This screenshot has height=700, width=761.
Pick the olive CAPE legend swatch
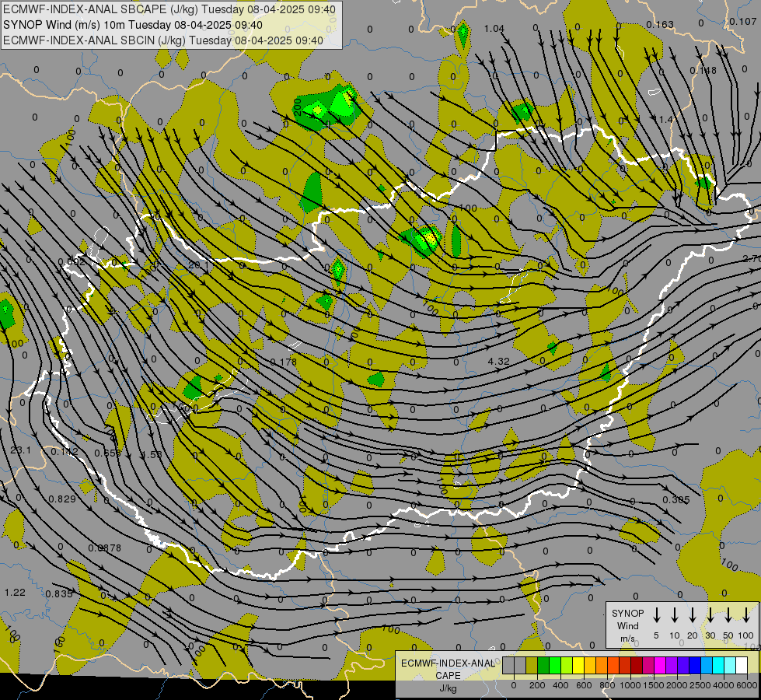click(x=532, y=666)
